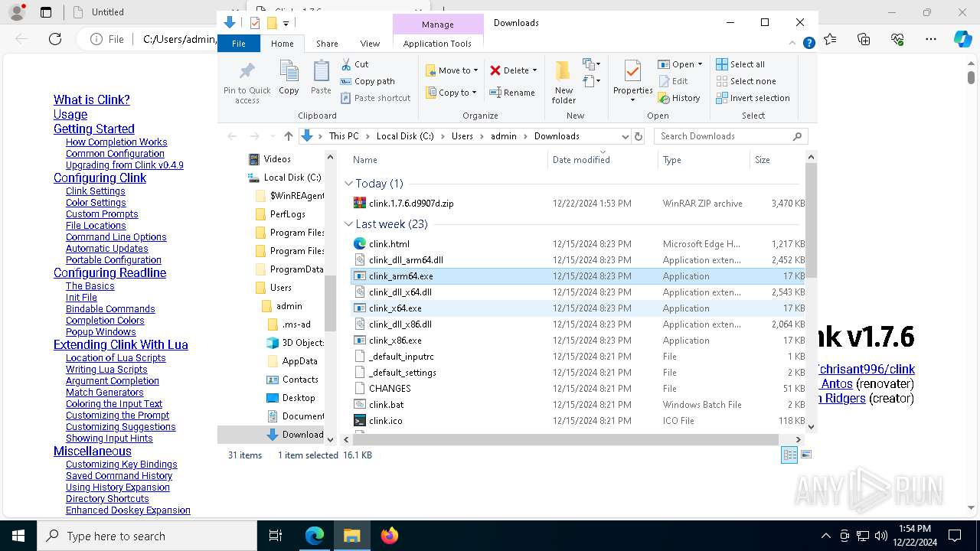This screenshot has width=980, height=551.
Task: Open the address bar history dropdown
Action: click(625, 136)
